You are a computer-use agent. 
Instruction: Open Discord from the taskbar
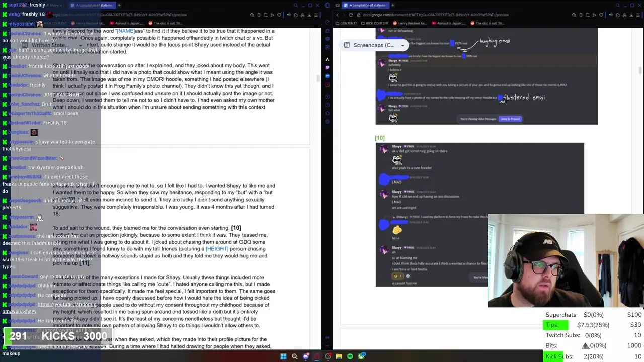pos(306,356)
